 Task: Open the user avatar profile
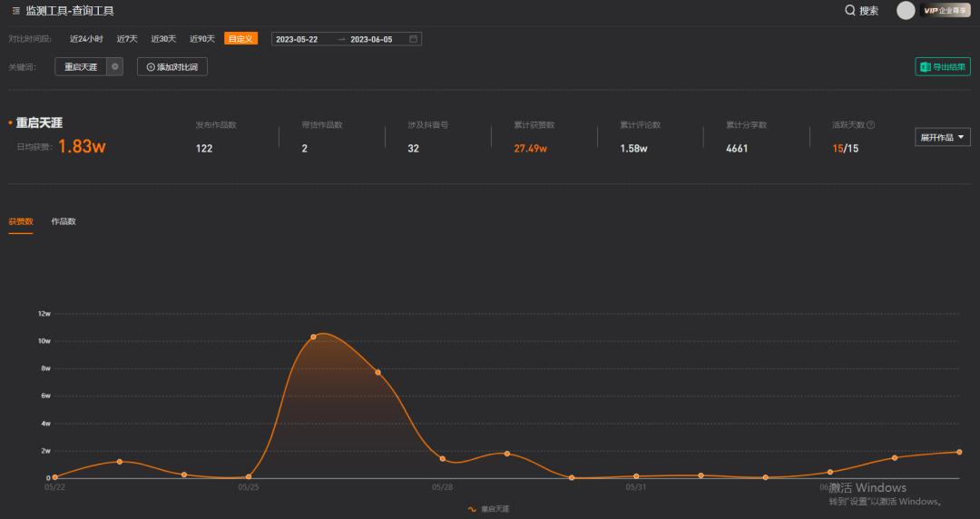click(906, 11)
